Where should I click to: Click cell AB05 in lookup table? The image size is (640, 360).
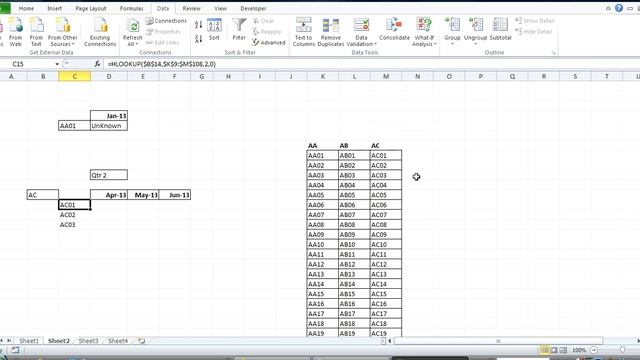354,195
